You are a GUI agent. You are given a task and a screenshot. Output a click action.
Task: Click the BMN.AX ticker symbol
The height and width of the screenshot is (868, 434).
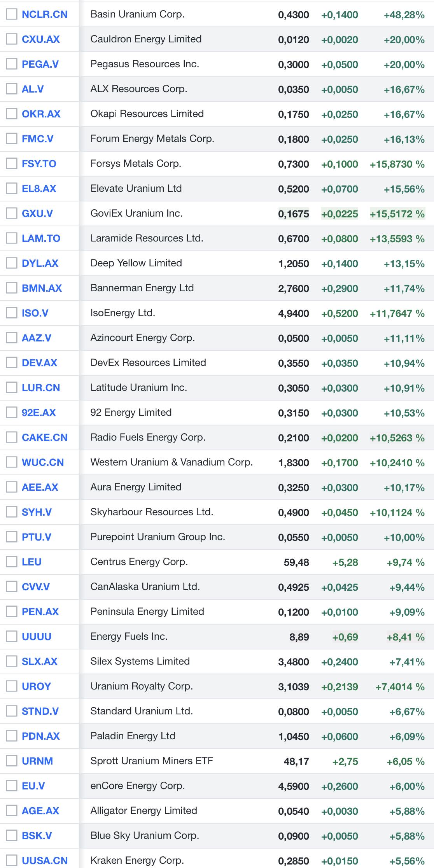[x=42, y=288]
